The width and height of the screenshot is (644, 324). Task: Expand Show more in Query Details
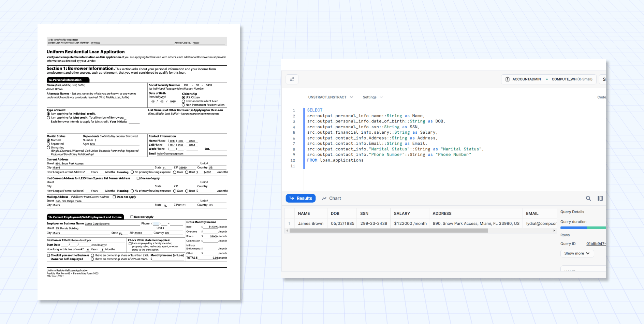(577, 253)
